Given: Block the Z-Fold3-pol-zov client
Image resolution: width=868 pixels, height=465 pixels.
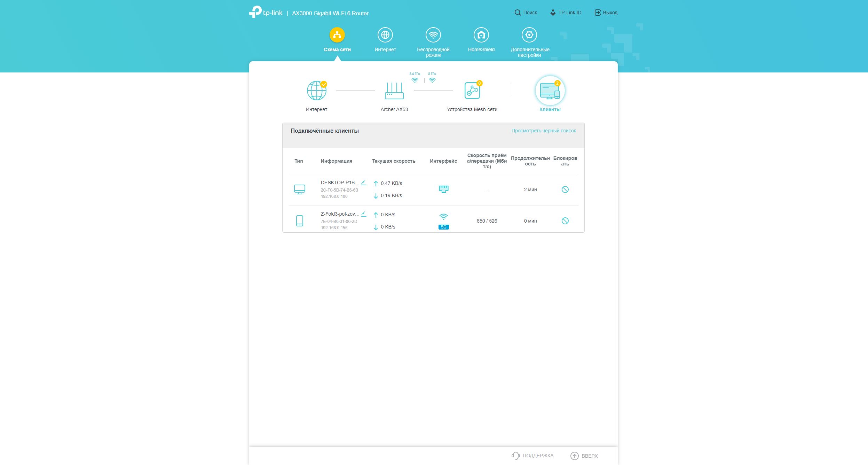Looking at the screenshot, I should click(x=565, y=221).
